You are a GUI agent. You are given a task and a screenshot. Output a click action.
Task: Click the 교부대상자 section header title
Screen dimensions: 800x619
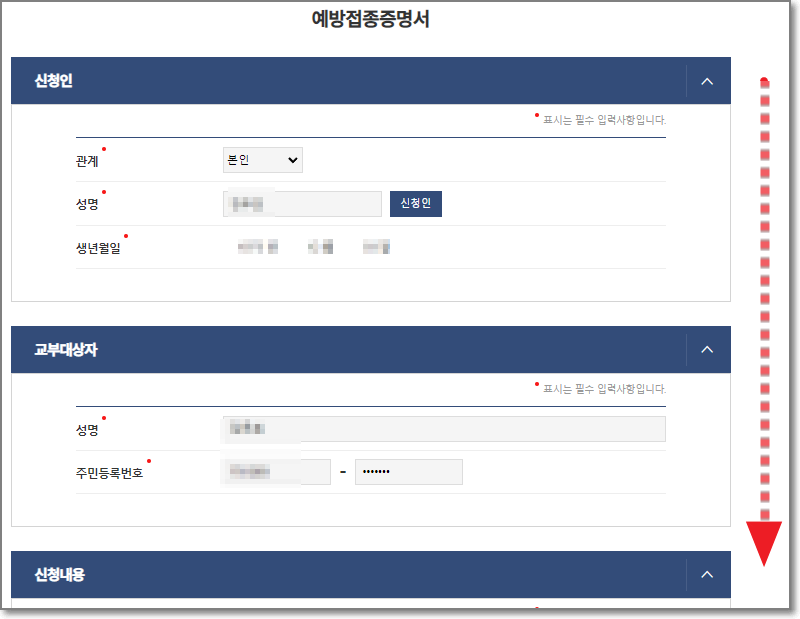[66, 350]
